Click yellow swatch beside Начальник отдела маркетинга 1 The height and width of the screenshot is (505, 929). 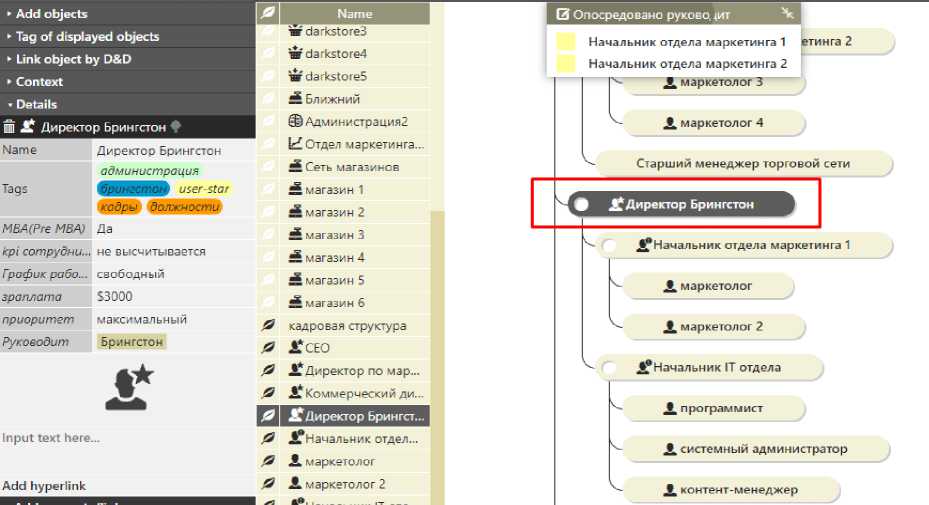coord(565,41)
